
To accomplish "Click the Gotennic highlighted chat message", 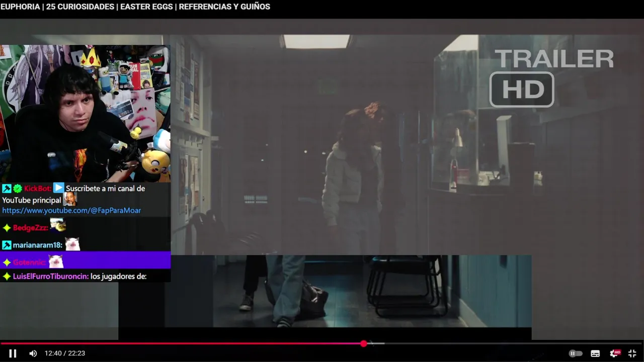I will [x=86, y=261].
